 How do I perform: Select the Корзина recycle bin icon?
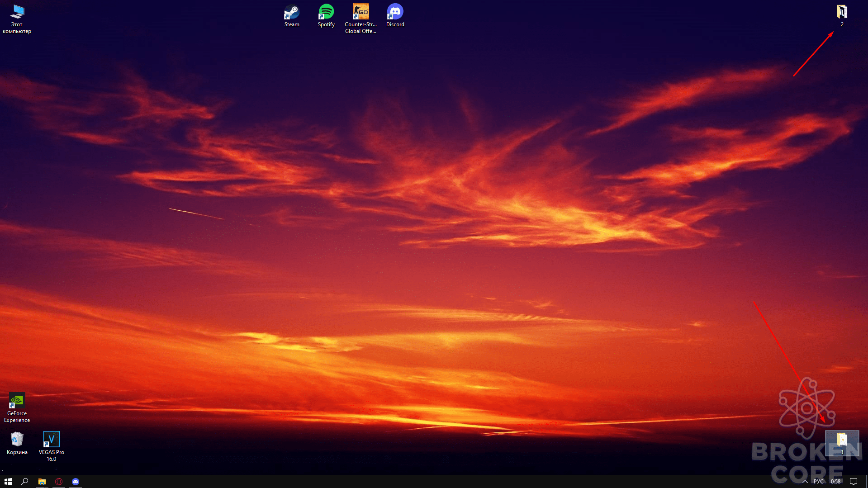tap(17, 443)
